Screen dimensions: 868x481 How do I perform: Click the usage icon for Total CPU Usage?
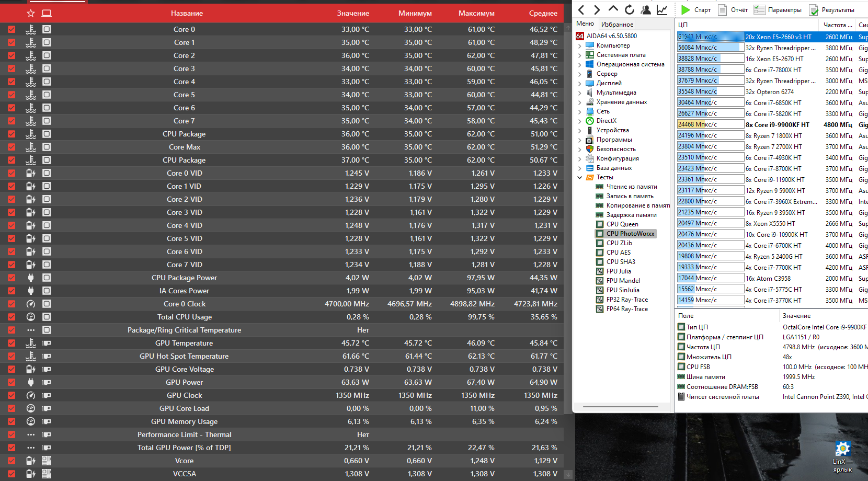pyautogui.click(x=31, y=317)
